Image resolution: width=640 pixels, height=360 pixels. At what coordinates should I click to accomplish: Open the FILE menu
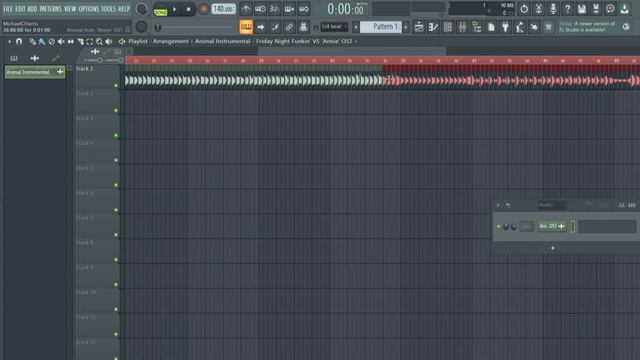8,9
